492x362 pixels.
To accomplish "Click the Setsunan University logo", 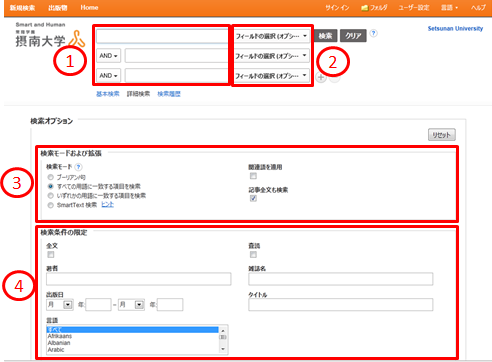I will point(50,35).
